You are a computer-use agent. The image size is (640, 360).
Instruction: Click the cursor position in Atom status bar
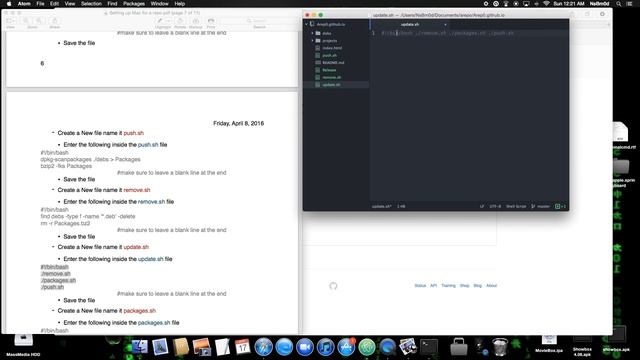tap(401, 207)
